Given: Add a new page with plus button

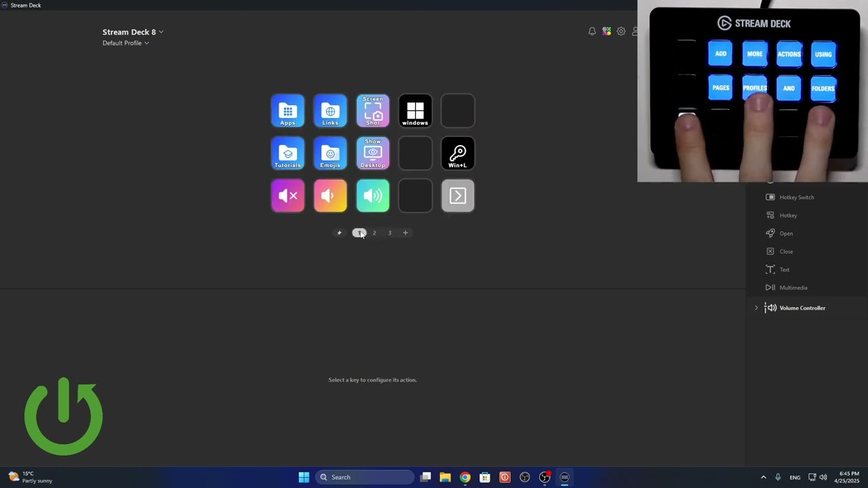Looking at the screenshot, I should tap(406, 232).
